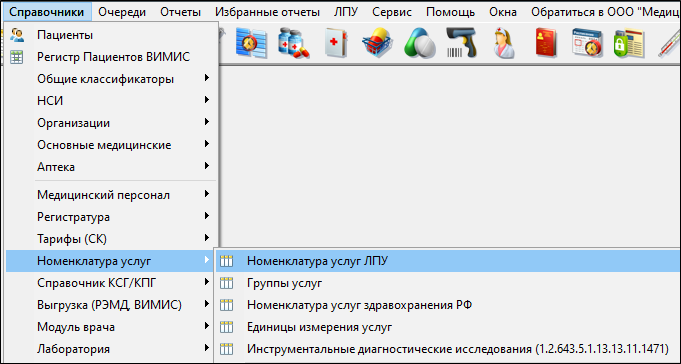Click the calendar with clock toolbar icon
Viewport: 681px width, 364px height.
tap(587, 43)
